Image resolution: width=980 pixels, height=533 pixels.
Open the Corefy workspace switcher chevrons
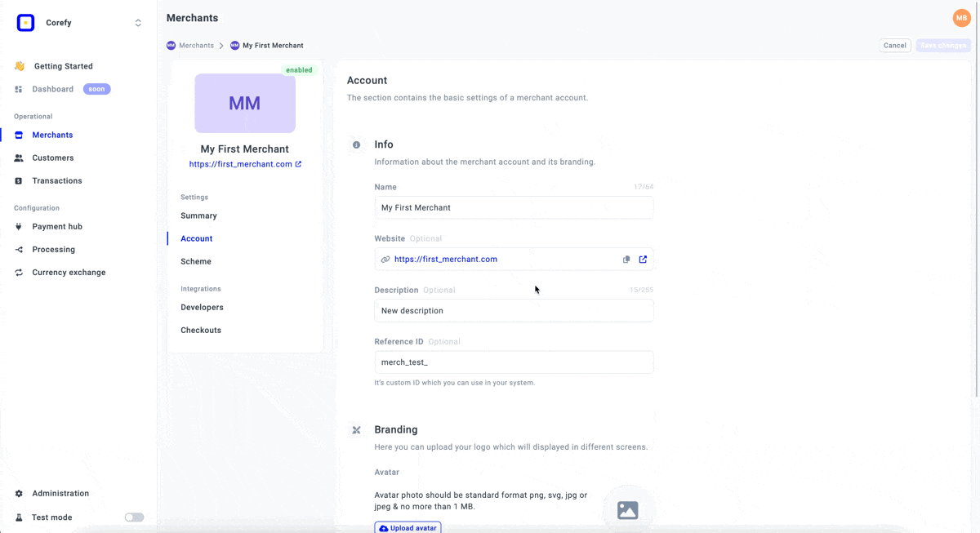point(138,23)
